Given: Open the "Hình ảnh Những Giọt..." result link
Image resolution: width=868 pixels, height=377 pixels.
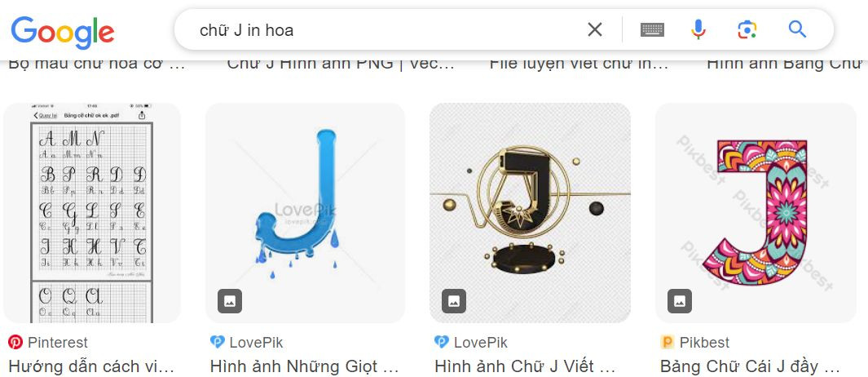Looking at the screenshot, I should pos(305,366).
